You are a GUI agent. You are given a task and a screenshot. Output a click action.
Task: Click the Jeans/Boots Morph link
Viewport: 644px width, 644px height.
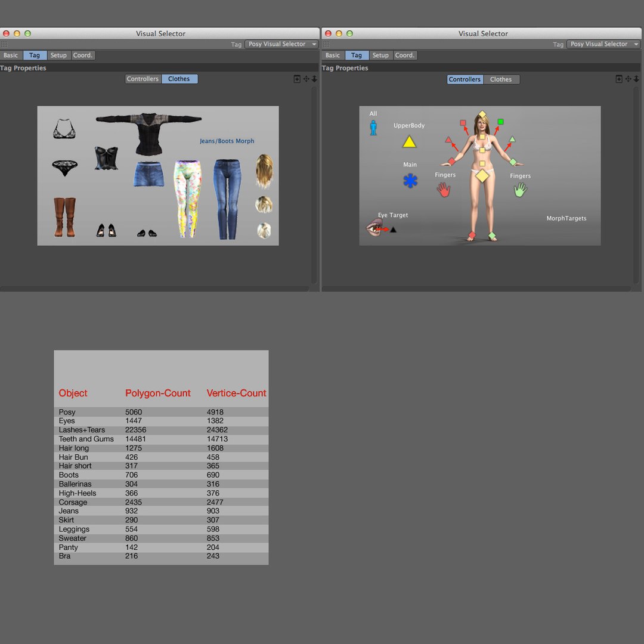click(x=227, y=141)
